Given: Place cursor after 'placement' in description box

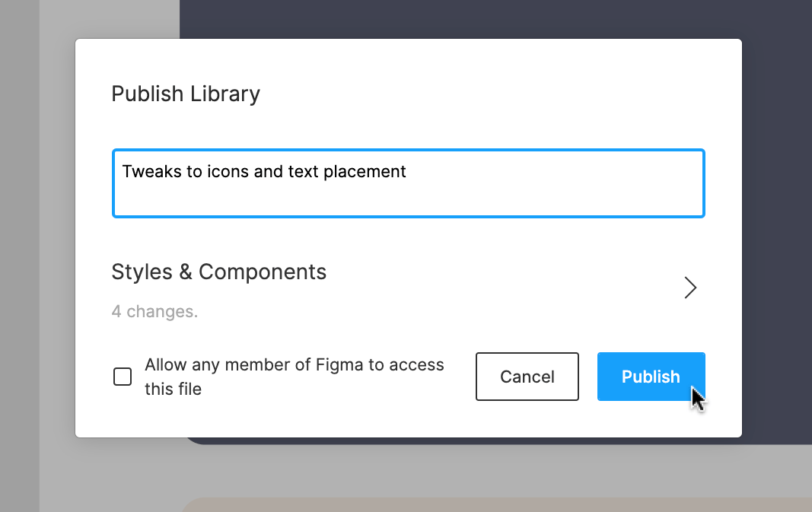Looking at the screenshot, I should (x=408, y=172).
